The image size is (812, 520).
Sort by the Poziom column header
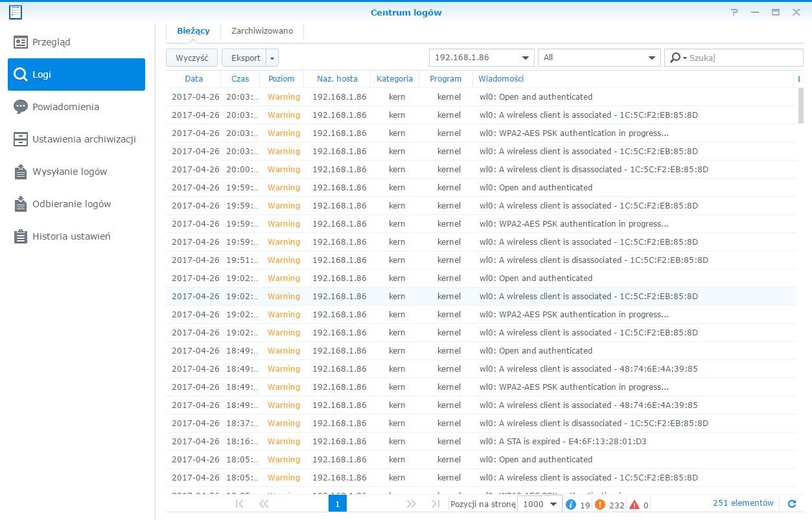281,79
